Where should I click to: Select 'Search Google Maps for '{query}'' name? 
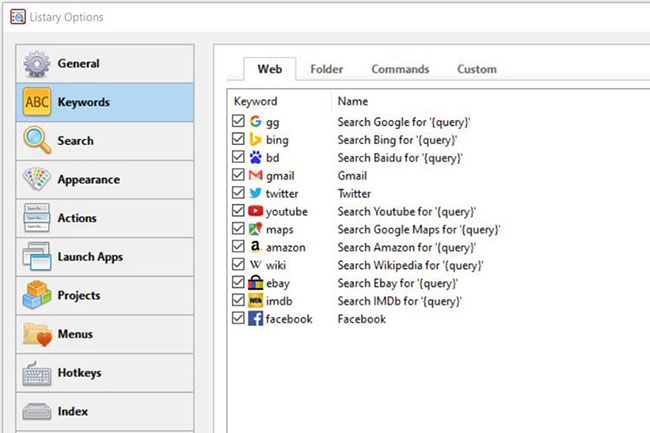pyautogui.click(x=419, y=230)
